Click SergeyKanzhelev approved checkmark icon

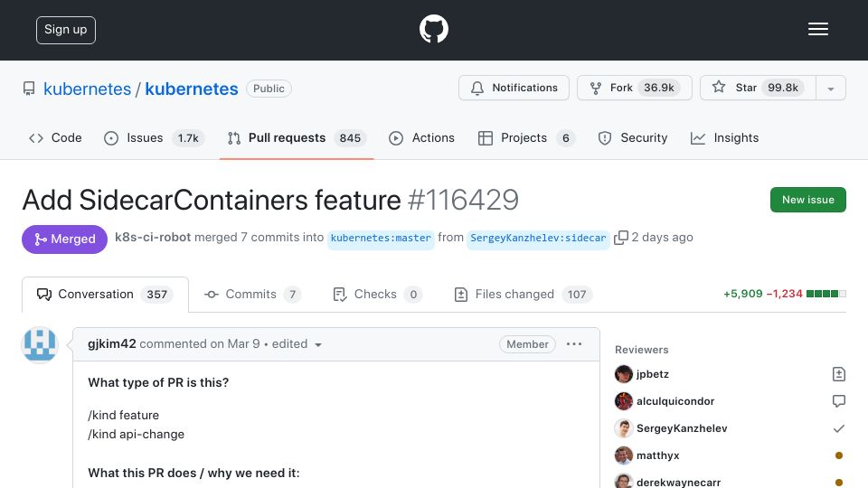coord(839,428)
